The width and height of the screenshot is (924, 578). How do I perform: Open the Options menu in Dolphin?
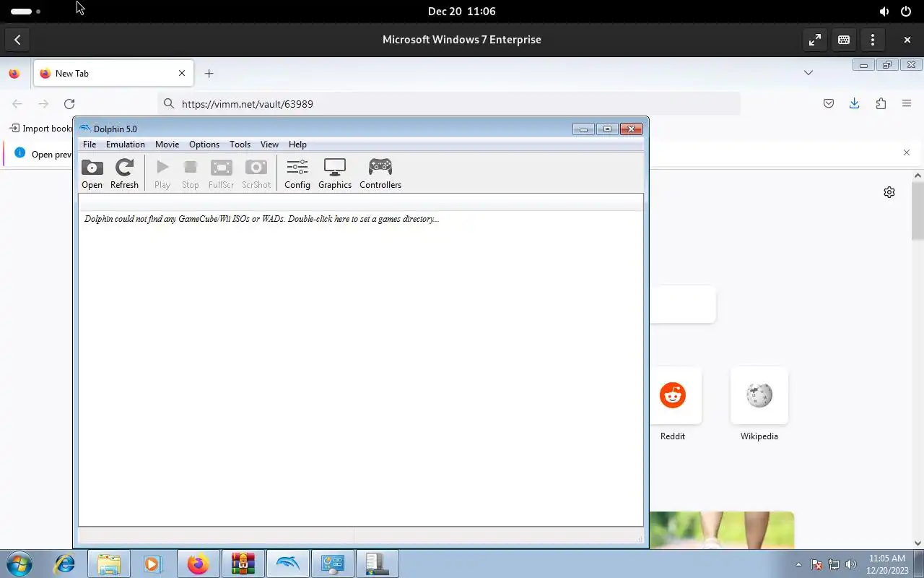coord(204,144)
